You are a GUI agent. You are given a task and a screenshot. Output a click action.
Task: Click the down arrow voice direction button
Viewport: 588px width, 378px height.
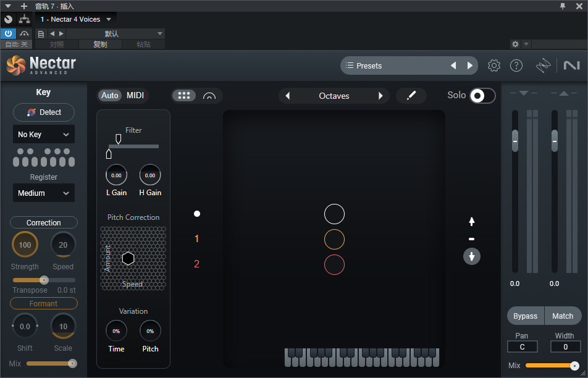pyautogui.click(x=472, y=256)
